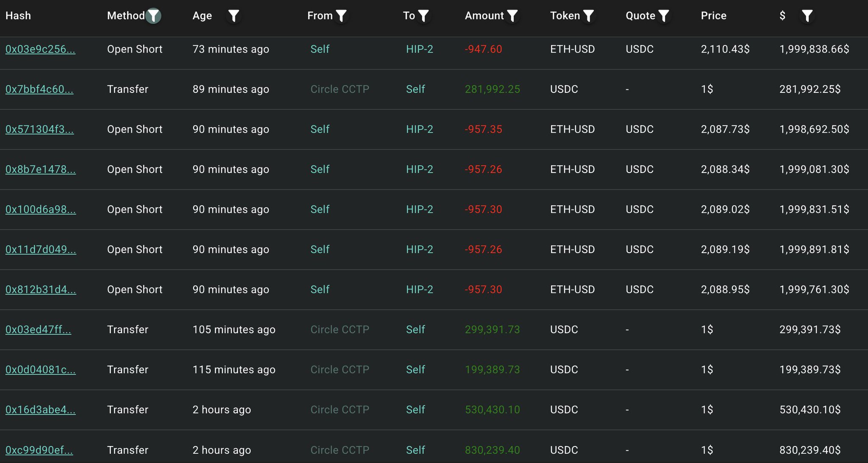
Task: Click HIP-2 in the 73 minutes row
Action: tap(419, 49)
